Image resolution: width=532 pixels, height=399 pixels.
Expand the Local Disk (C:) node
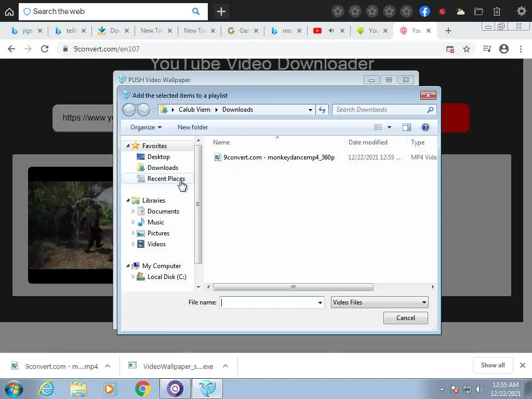coord(133,276)
